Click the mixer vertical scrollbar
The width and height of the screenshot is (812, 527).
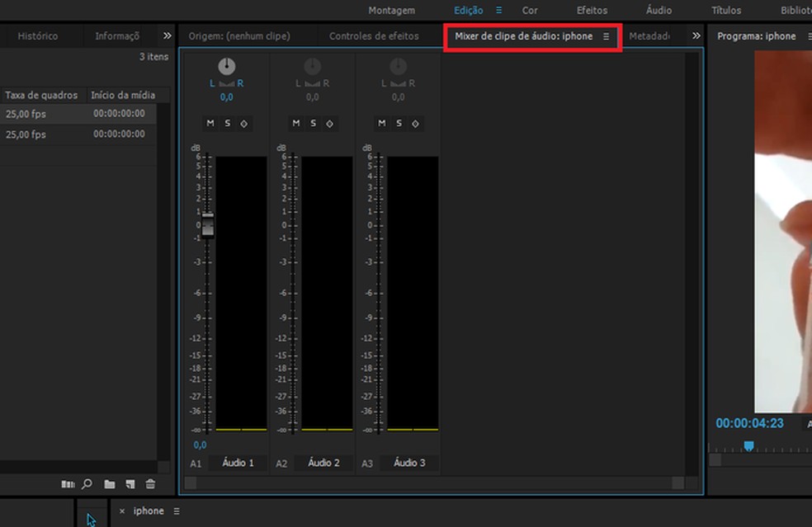click(x=691, y=263)
